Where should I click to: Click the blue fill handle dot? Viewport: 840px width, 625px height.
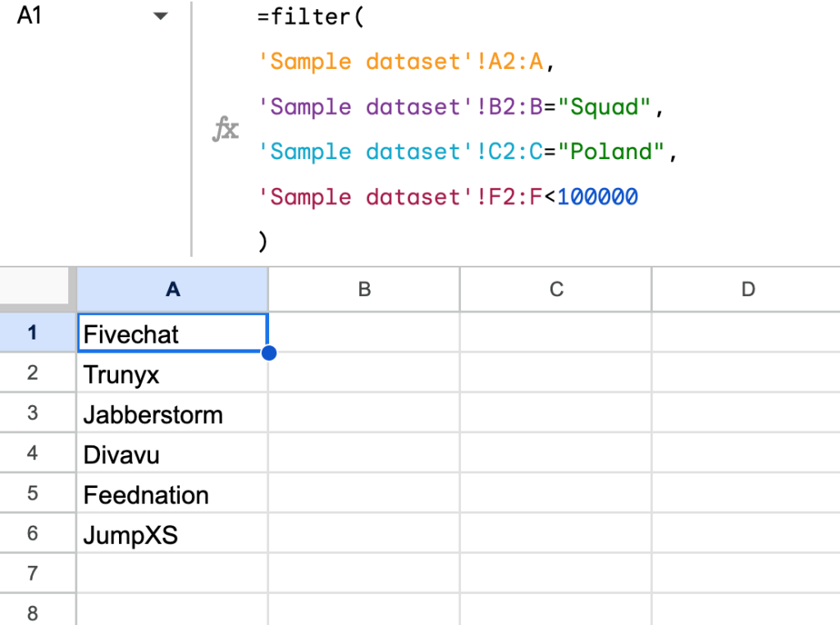click(268, 354)
